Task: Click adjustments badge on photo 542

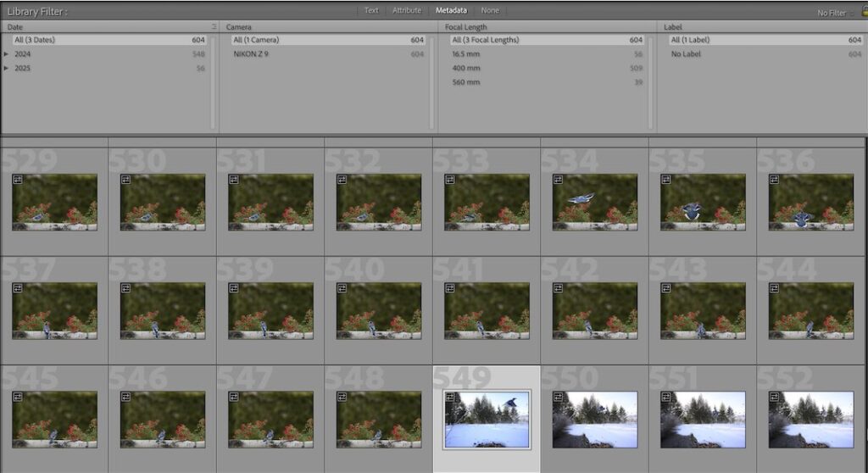Action: point(558,288)
